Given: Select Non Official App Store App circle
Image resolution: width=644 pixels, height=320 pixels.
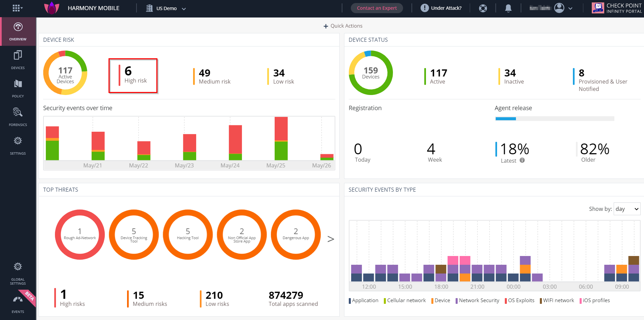Looking at the screenshot, I should coord(242,235).
